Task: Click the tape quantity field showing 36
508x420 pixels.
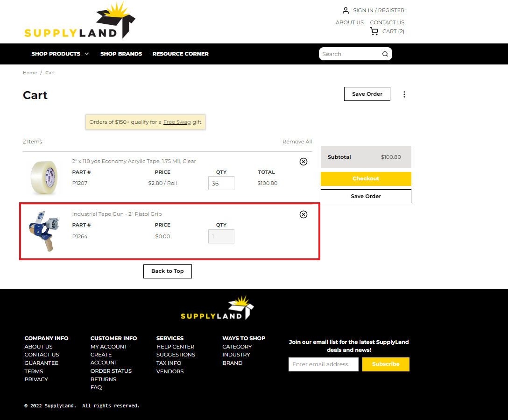Action: click(221, 183)
